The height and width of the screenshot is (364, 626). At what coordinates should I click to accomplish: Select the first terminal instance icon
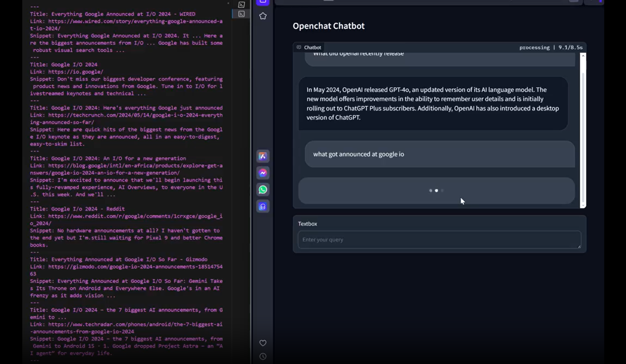[241, 4]
